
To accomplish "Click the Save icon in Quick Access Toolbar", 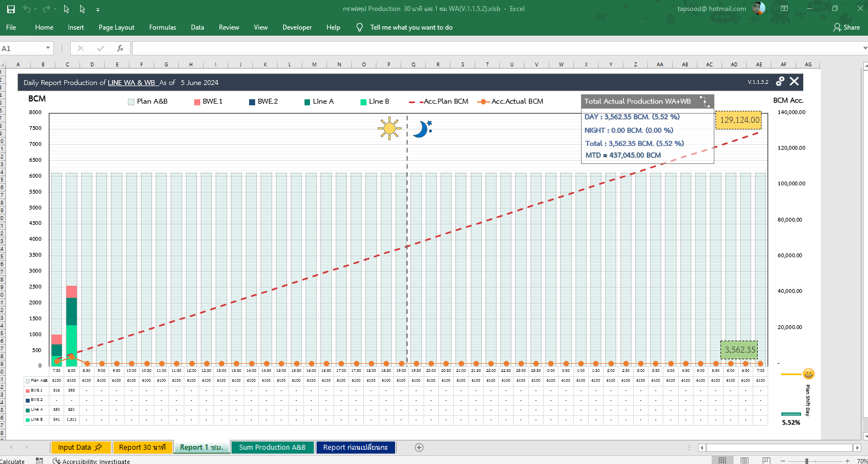I will (x=10, y=9).
